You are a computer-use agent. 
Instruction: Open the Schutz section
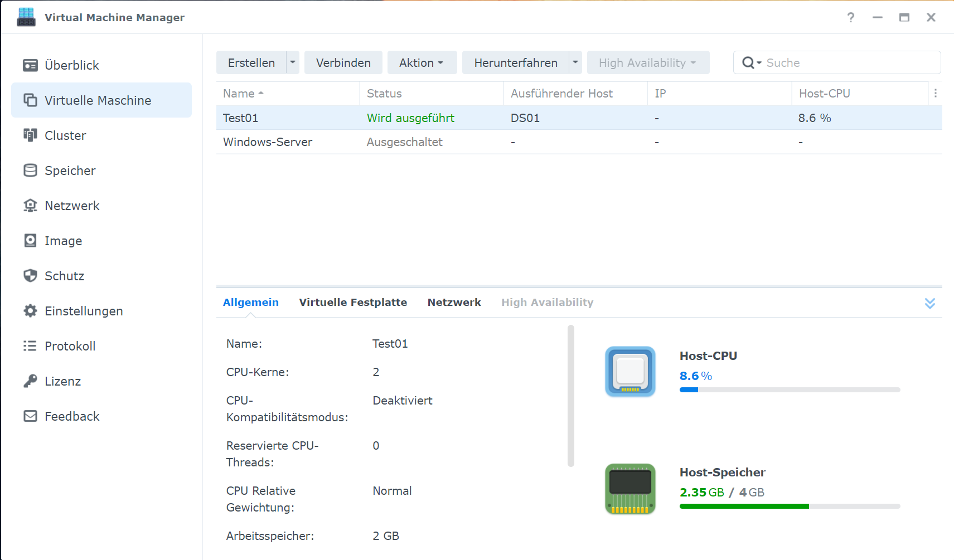pos(64,276)
